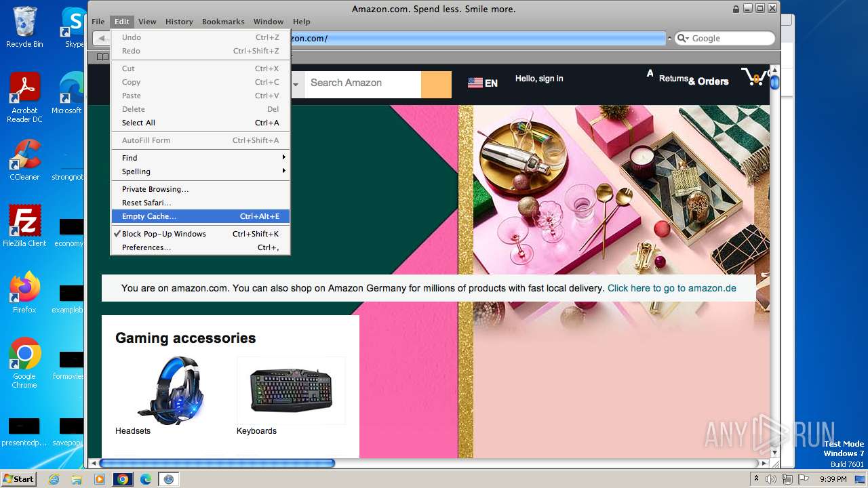Open the bookmarks book icon
Image resolution: width=868 pixels, height=488 pixels.
tap(102, 57)
